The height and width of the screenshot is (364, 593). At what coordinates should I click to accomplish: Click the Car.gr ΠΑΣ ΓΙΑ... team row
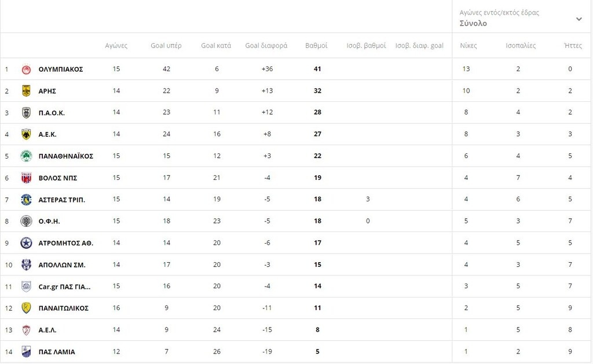click(x=64, y=286)
